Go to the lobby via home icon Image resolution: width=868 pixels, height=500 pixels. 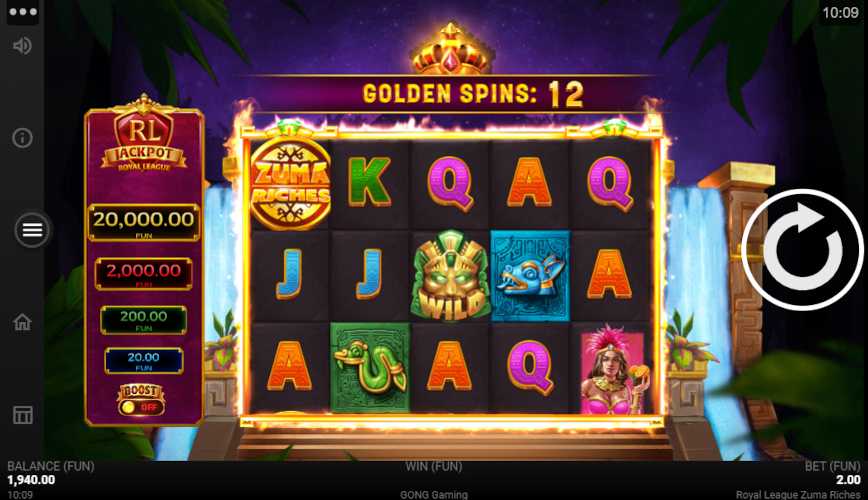point(22,322)
